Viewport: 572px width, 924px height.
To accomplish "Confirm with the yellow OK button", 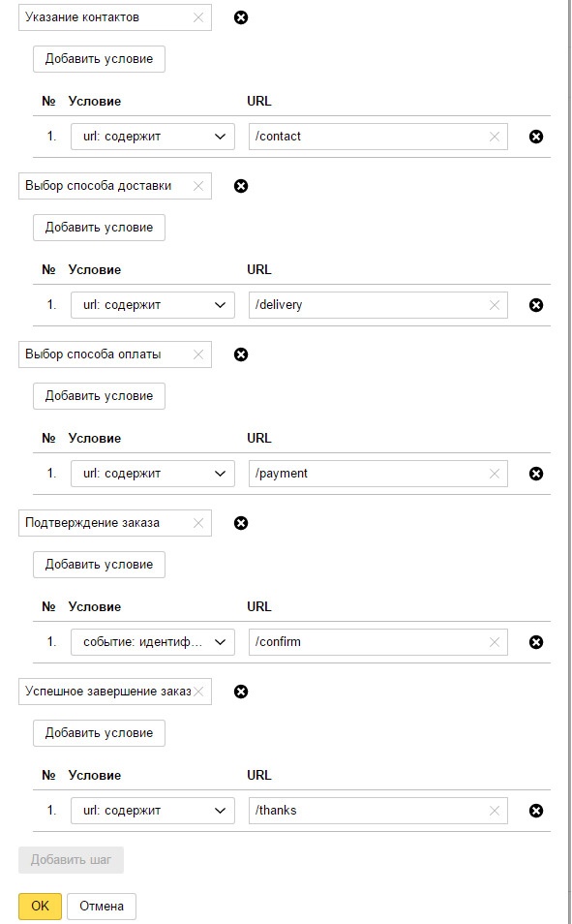I will 40,907.
